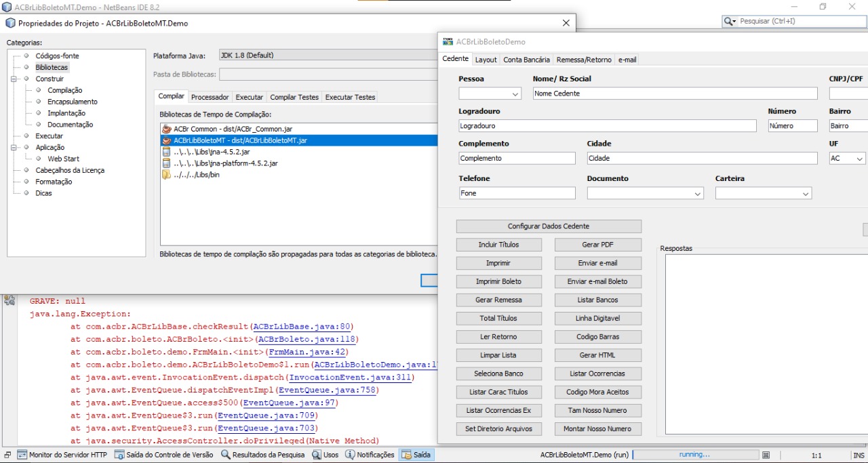868x463 pixels.
Task: Open the Executar tab in libraries
Action: coord(250,97)
